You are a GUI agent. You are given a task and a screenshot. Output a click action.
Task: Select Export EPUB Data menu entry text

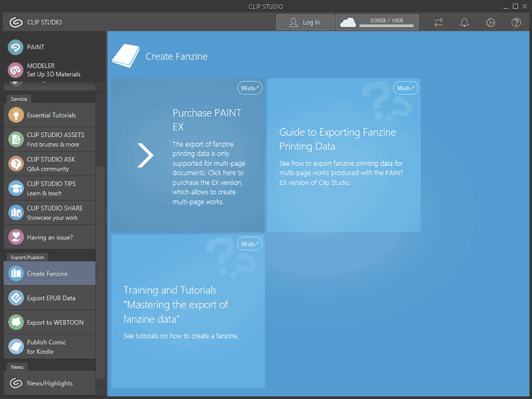tap(51, 298)
